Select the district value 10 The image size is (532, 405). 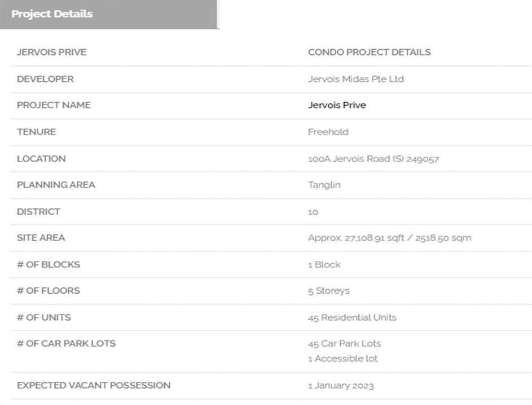(x=313, y=212)
